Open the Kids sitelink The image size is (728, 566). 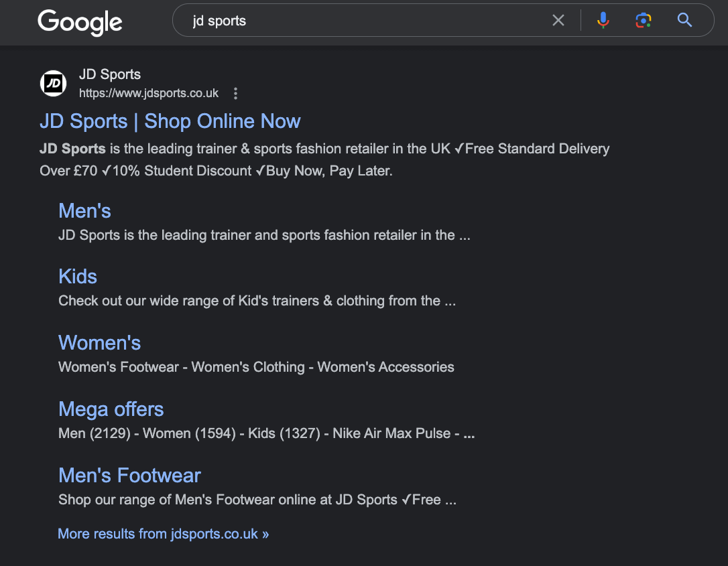pyautogui.click(x=77, y=276)
